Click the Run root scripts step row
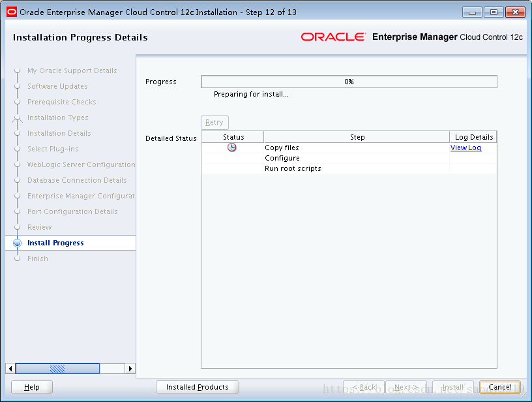532x402 pixels. pos(349,168)
